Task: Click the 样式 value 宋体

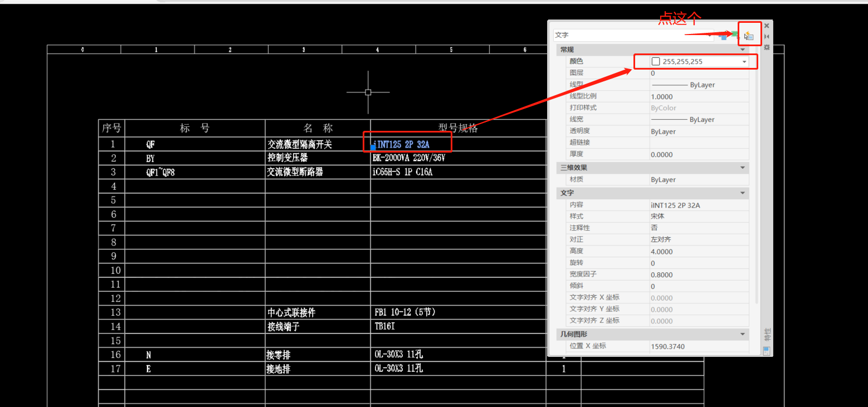Action: pyautogui.click(x=699, y=216)
